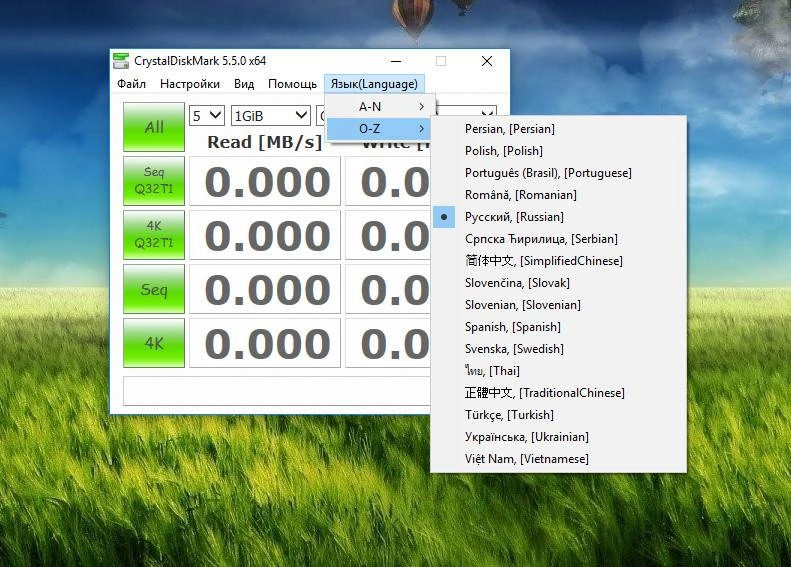Click the Язык(Language) menu
The height and width of the screenshot is (567, 791).
(374, 84)
